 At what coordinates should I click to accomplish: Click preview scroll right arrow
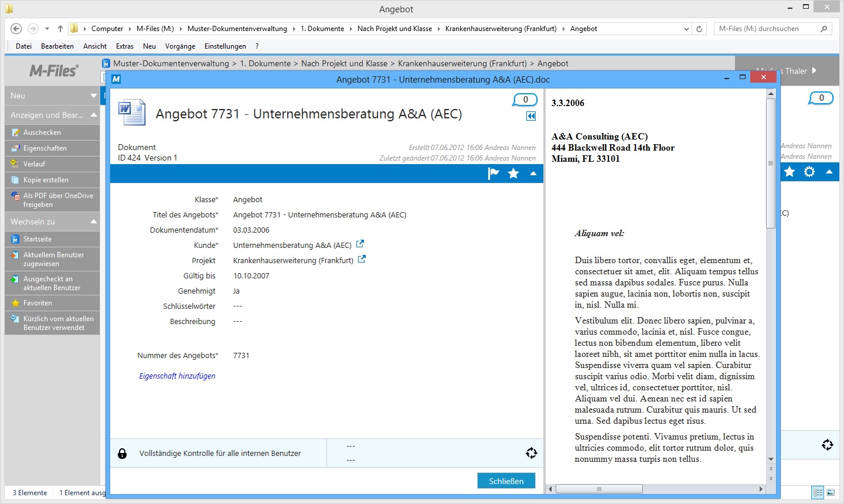click(761, 489)
